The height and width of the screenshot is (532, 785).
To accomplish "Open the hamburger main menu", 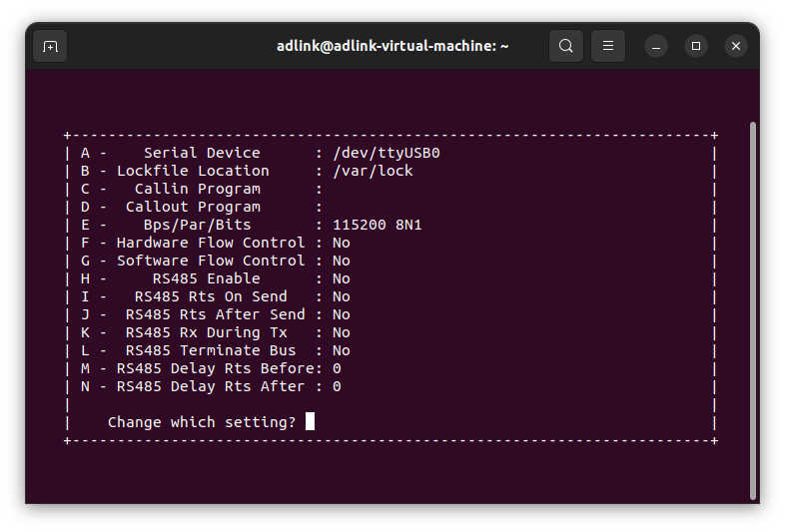I will point(608,46).
